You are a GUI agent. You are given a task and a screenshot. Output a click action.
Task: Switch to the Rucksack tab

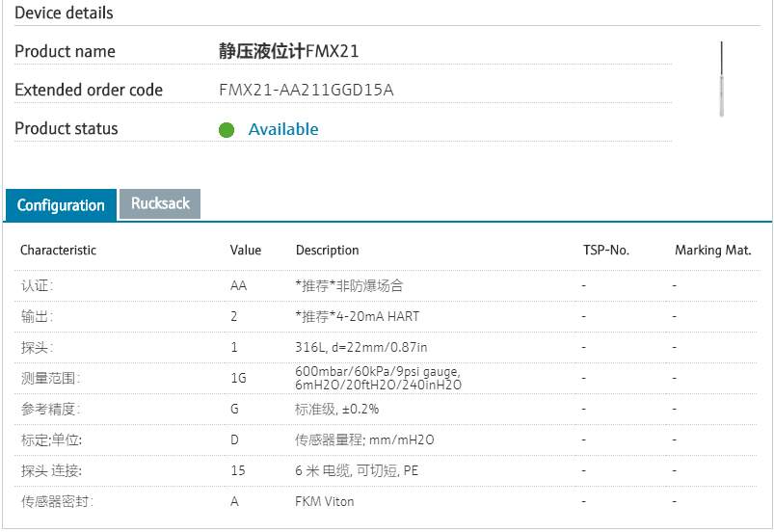pyautogui.click(x=160, y=204)
